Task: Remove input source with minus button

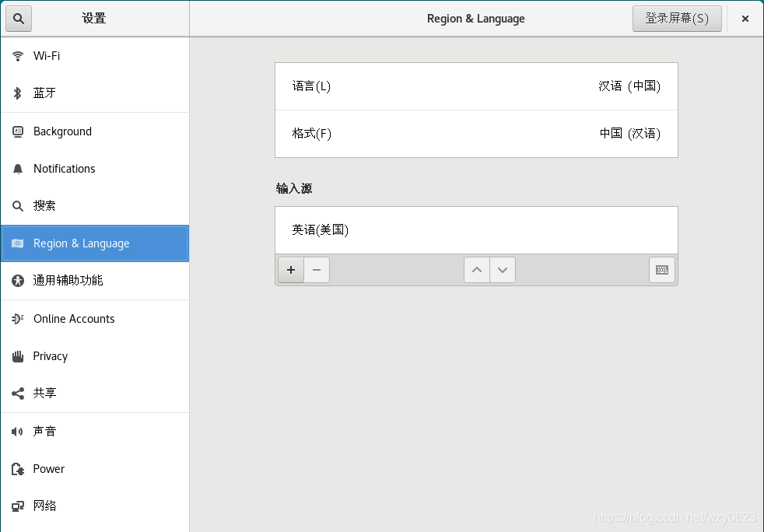Action: (x=317, y=270)
